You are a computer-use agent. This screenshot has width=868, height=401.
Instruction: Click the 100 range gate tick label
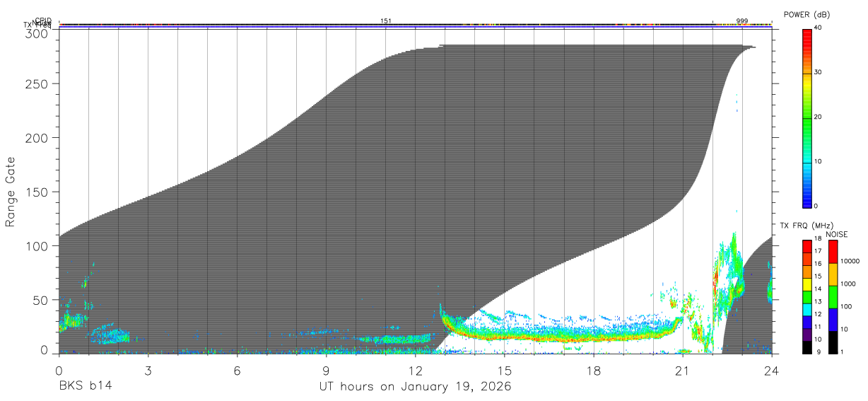coord(37,246)
